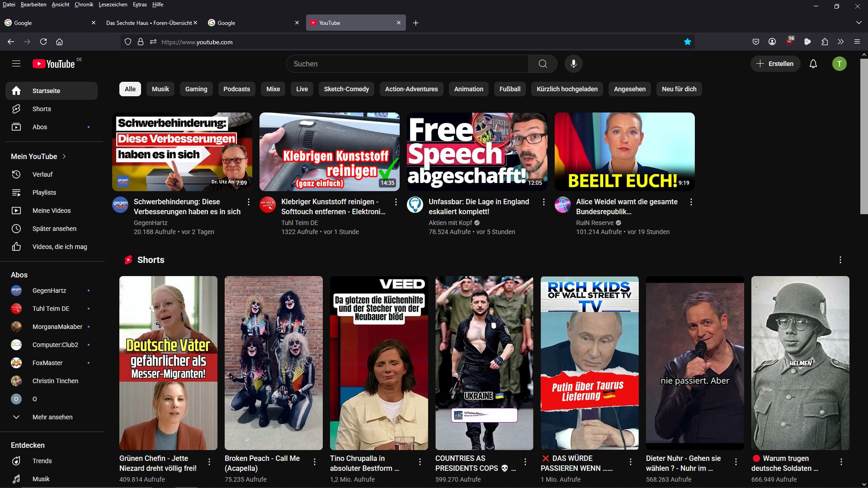Viewport: 868px width, 488px height.
Task: List all tabs dropdown arrow
Action: [859, 23]
